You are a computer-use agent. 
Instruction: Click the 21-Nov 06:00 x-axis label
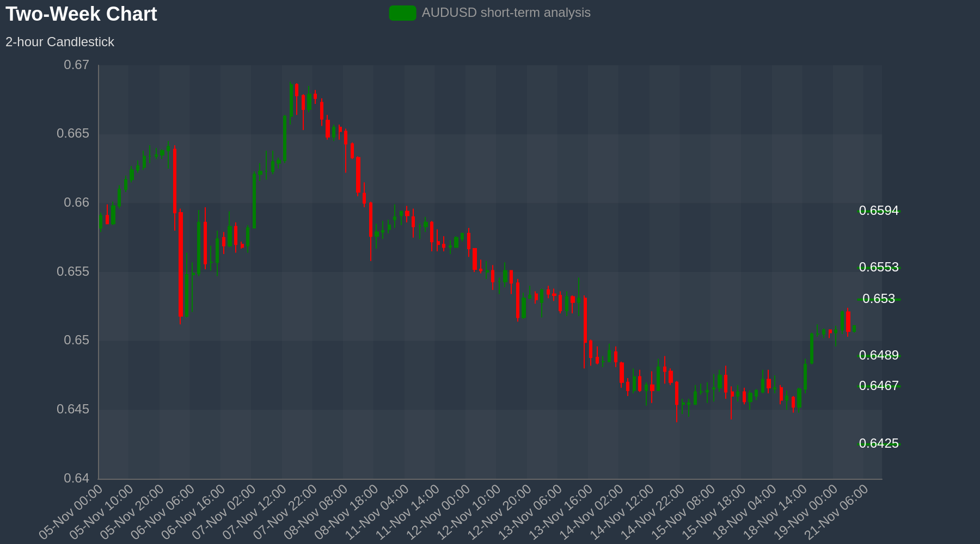(837, 512)
